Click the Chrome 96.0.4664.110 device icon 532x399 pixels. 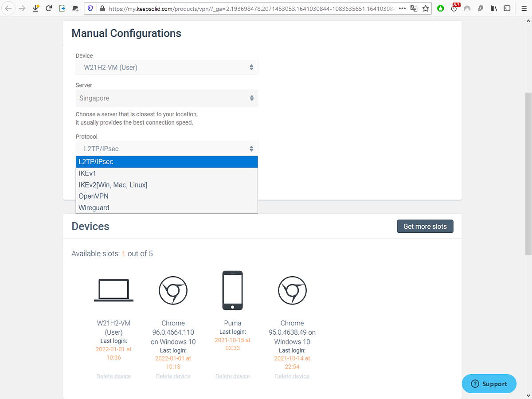click(x=173, y=290)
